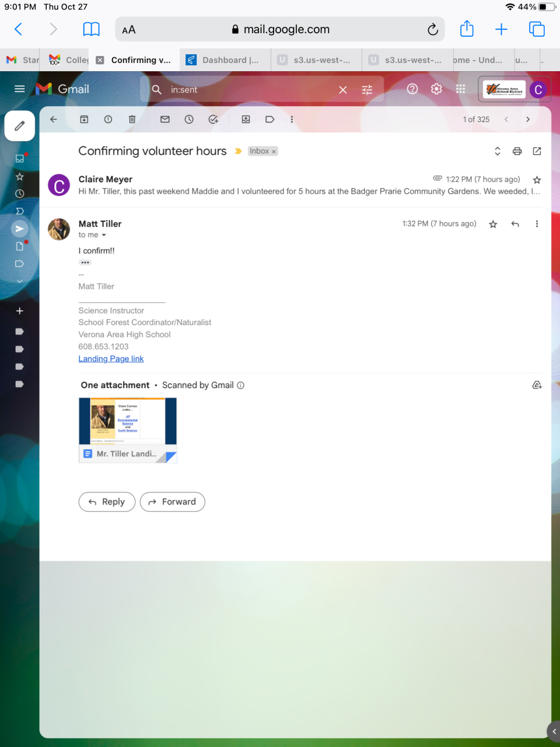Show search filter options
Viewport: 560px width, 747px height.
pos(367,90)
